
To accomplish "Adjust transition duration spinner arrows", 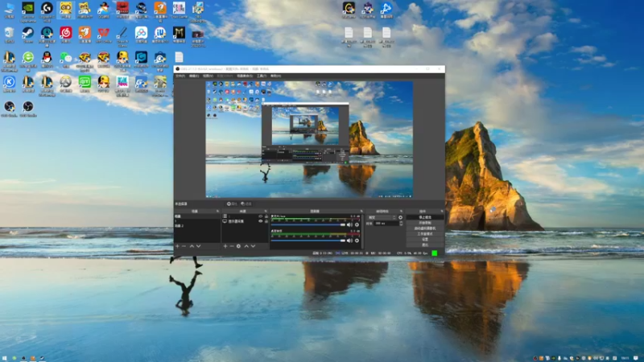I will 401,224.
